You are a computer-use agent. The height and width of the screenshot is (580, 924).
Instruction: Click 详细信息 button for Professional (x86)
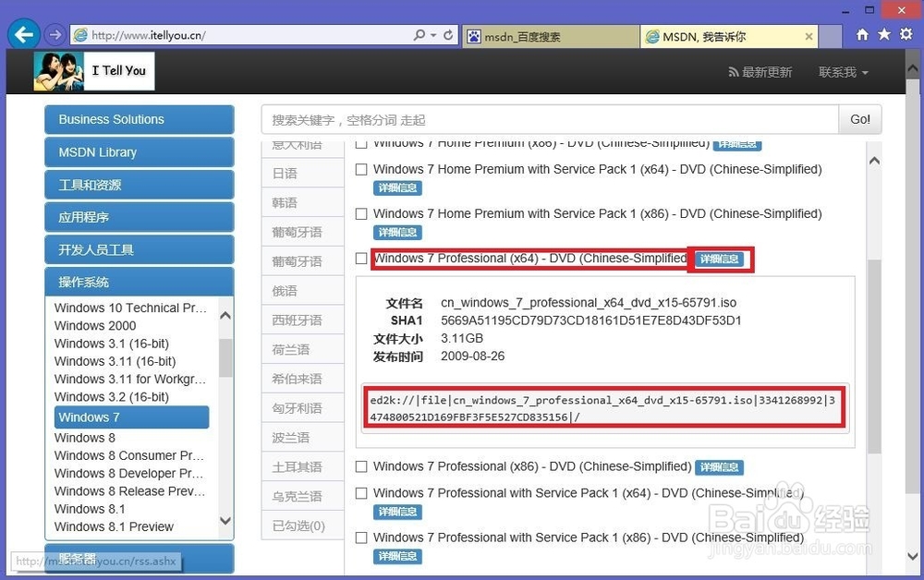coord(719,467)
